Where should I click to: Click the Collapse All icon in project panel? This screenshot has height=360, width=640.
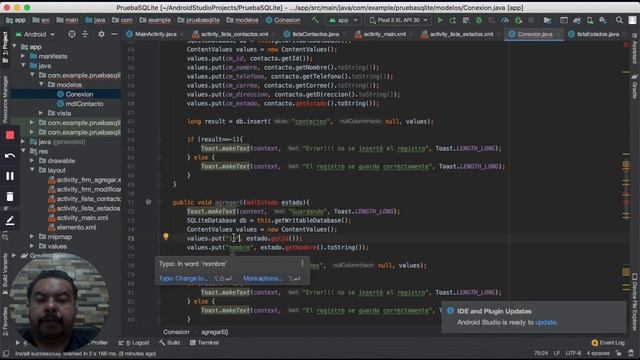pyautogui.click(x=85, y=34)
